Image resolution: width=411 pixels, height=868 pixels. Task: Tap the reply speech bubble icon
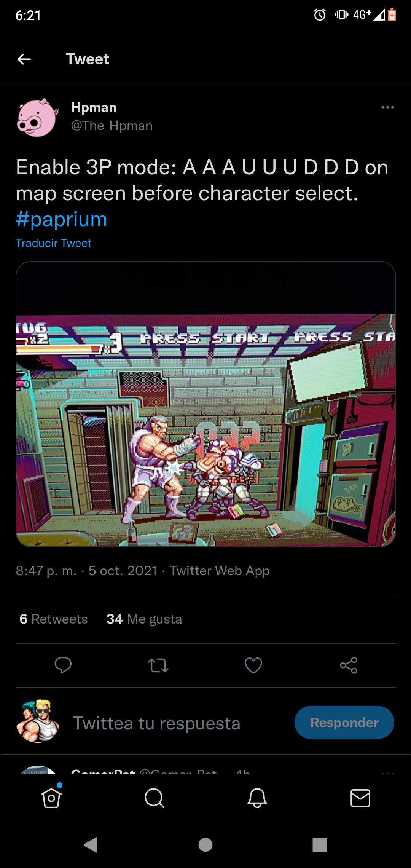tap(63, 665)
